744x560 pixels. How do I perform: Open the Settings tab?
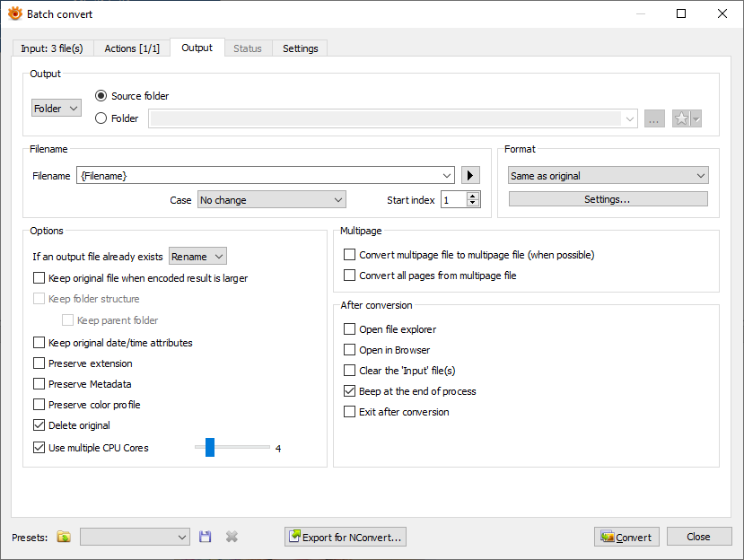(x=300, y=48)
